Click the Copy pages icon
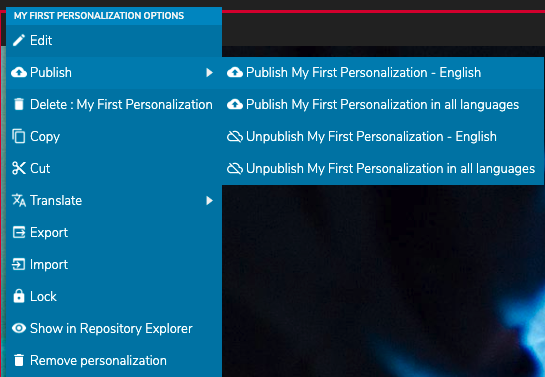Image resolution: width=545 pixels, height=377 pixels. tap(19, 136)
